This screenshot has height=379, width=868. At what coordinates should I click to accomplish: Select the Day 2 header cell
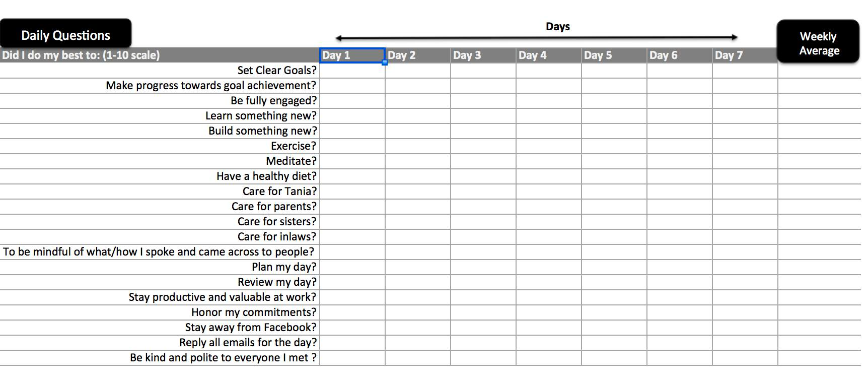pos(418,55)
